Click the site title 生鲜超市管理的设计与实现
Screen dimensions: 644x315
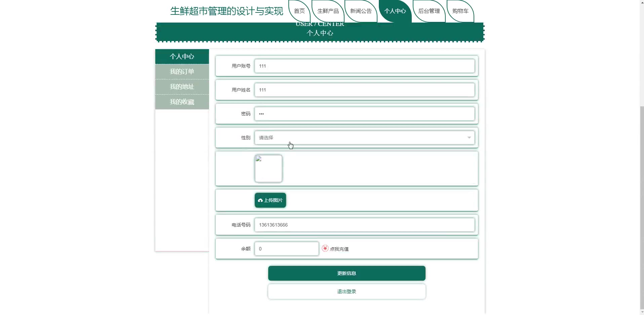point(227,11)
